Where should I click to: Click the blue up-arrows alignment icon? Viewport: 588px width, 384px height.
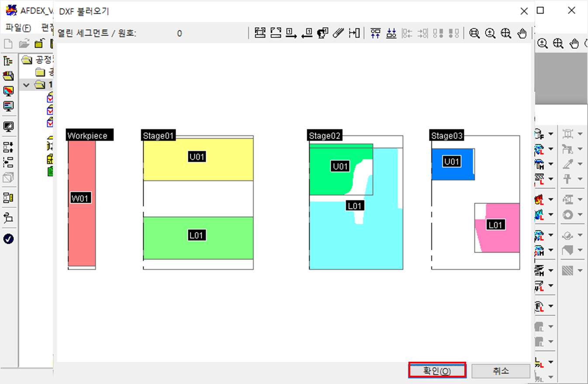[x=375, y=33]
